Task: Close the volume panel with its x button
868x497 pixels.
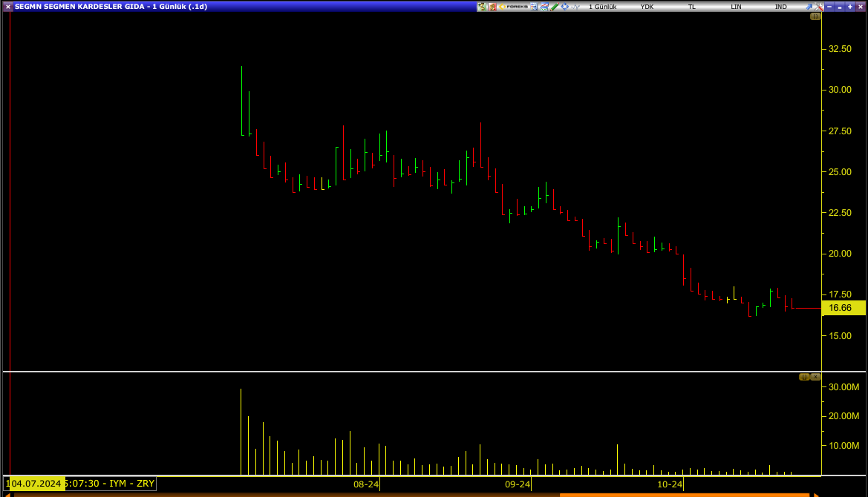Action: point(815,377)
